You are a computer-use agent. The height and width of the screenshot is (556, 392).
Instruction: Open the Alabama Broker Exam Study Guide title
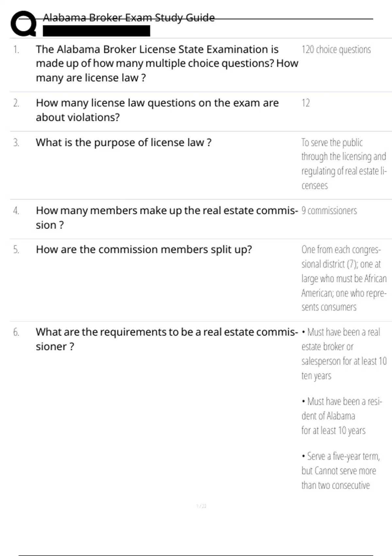pyautogui.click(x=129, y=17)
